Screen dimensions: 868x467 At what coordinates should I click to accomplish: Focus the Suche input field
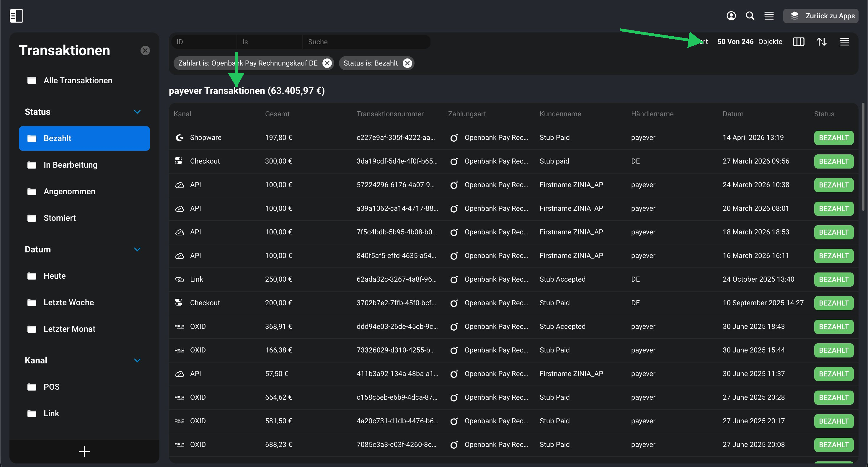(x=366, y=42)
